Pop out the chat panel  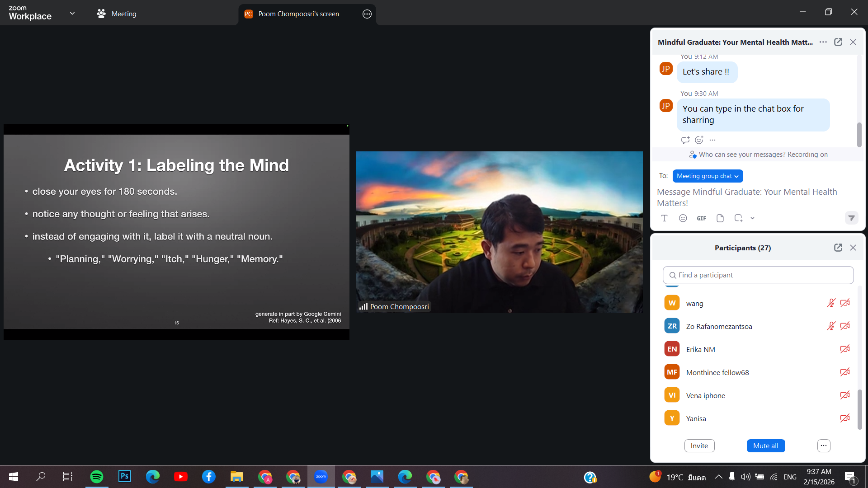pyautogui.click(x=838, y=42)
